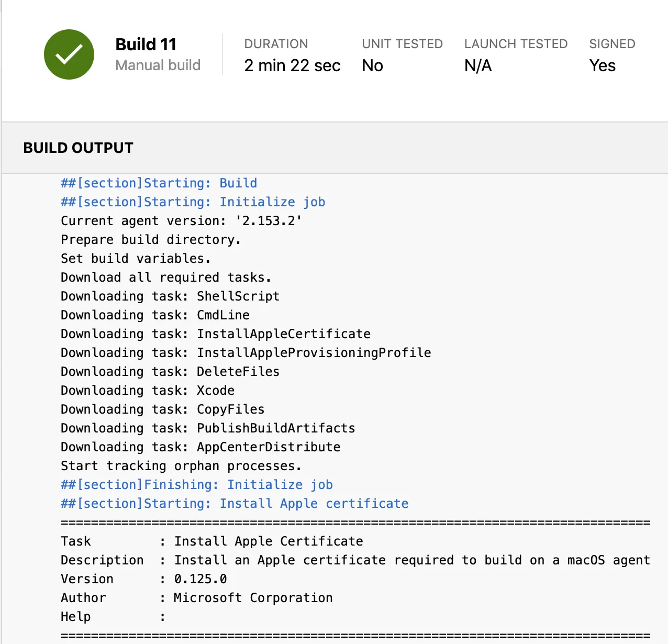Click the Version 0.125.0 log line
668x644 pixels.
(x=143, y=579)
